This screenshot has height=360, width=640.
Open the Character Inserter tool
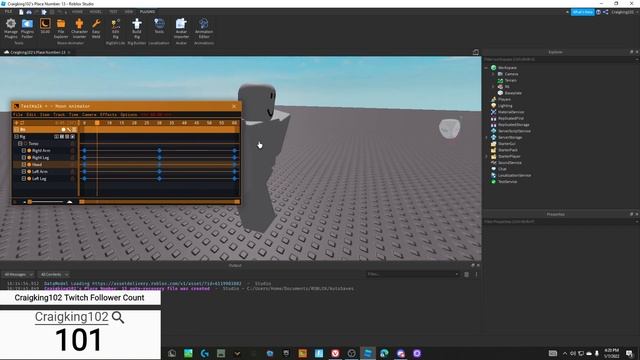79,28
